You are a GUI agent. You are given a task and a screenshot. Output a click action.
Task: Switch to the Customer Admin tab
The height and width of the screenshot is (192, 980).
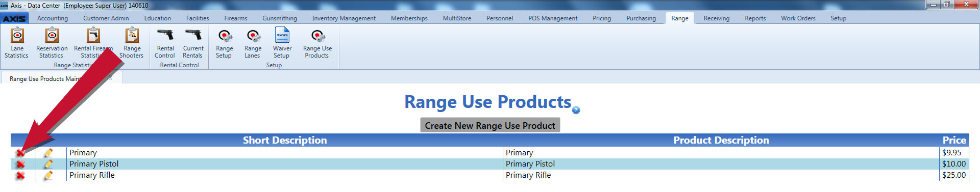tap(106, 18)
